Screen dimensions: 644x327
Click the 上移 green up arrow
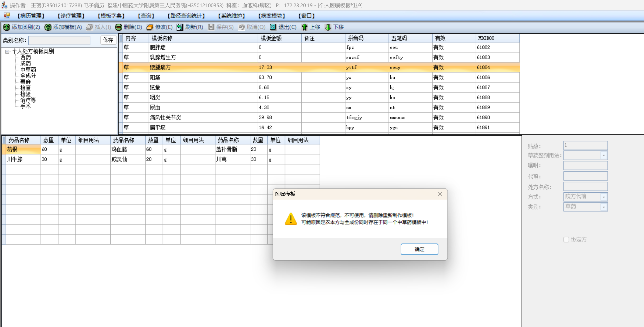pos(304,27)
